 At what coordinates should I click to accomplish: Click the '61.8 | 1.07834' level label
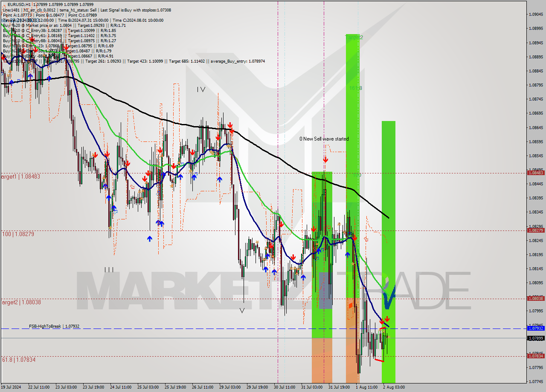tap(19, 360)
